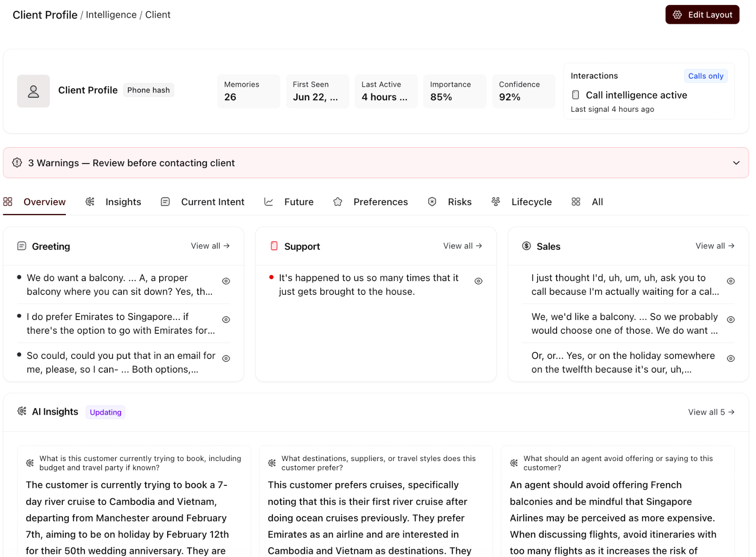The height and width of the screenshot is (557, 756).
Task: Click the client profile avatar icon
Action: coord(34,91)
